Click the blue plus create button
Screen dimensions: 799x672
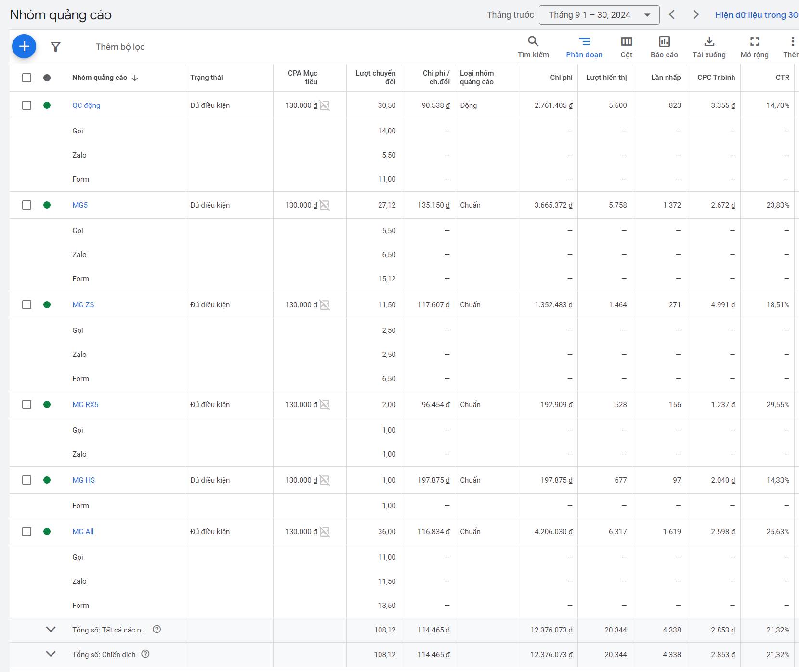(x=24, y=47)
